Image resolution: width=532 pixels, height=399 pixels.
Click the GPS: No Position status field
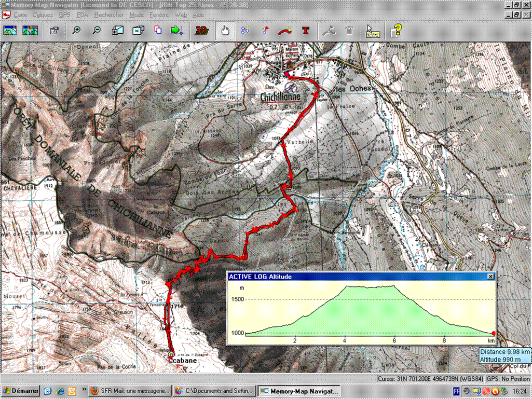(508, 379)
